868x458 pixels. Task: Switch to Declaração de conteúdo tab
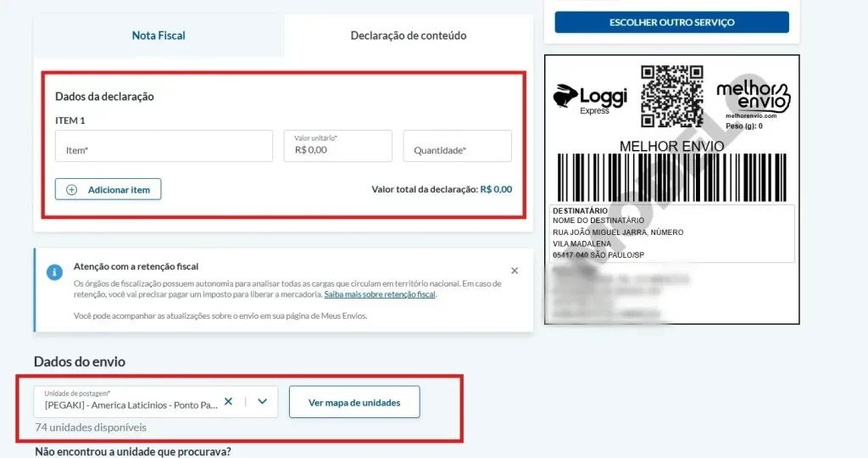408,36
